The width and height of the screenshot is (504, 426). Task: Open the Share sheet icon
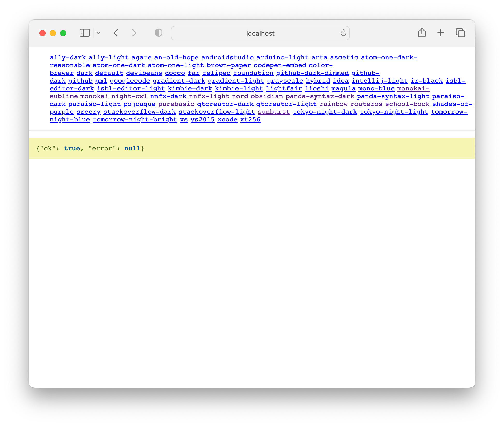pos(422,33)
